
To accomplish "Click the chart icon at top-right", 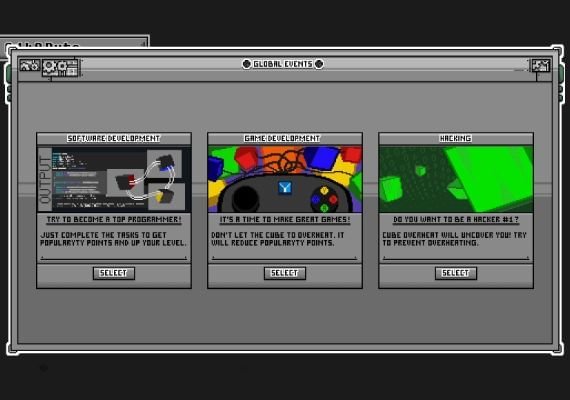I will point(541,66).
